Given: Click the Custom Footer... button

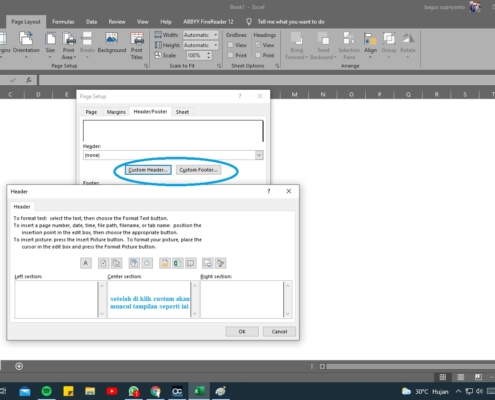Looking at the screenshot, I should [198, 170].
